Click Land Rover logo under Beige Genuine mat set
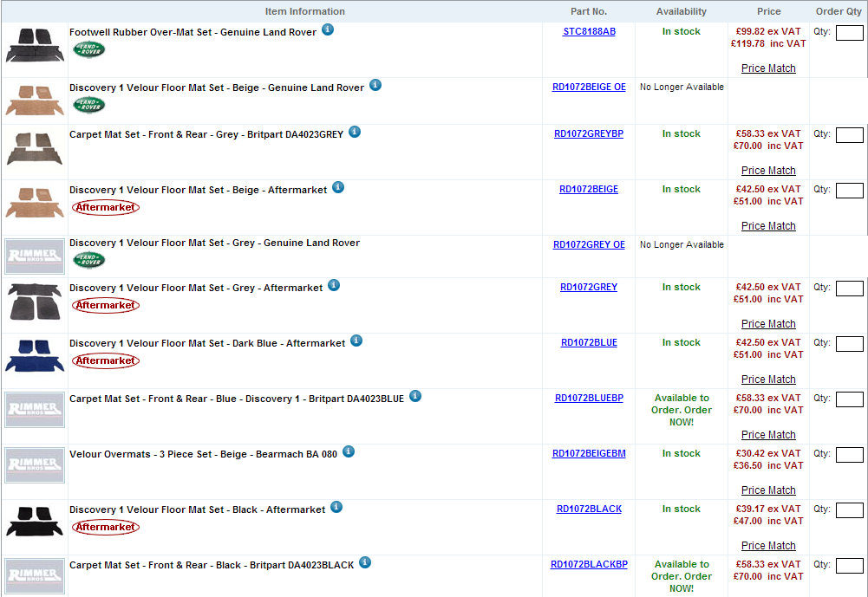 [89, 105]
